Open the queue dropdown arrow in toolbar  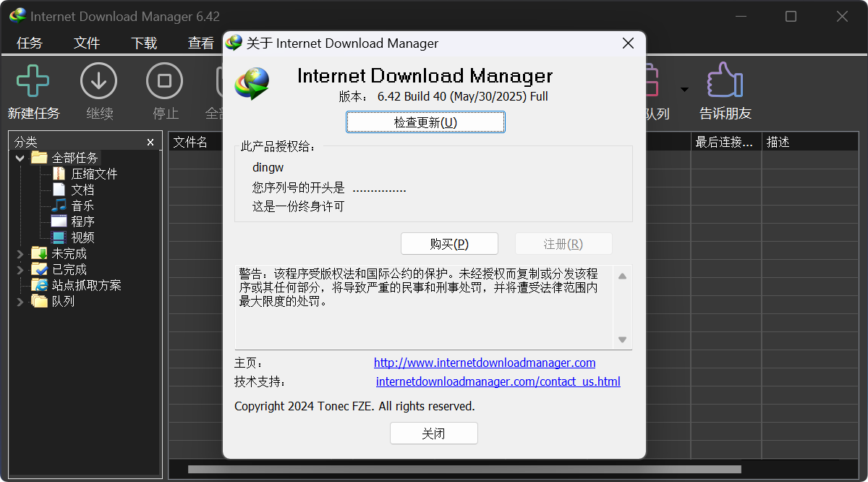pyautogui.click(x=684, y=90)
